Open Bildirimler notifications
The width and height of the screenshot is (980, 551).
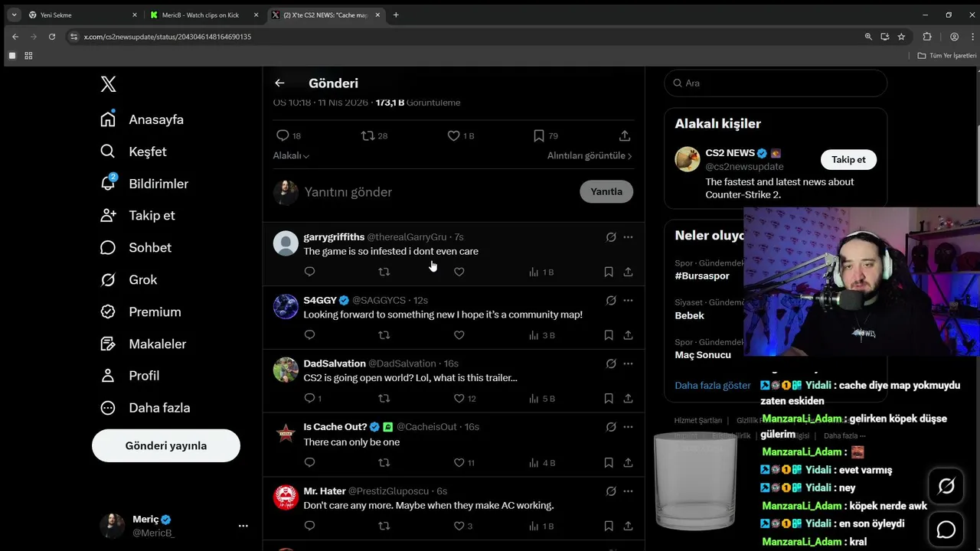[x=144, y=184]
